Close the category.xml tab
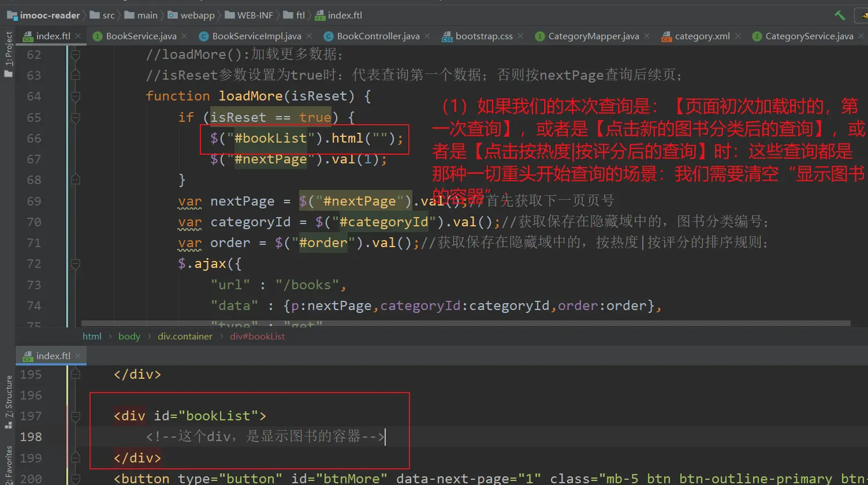Image resolution: width=868 pixels, height=485 pixels. [x=737, y=36]
